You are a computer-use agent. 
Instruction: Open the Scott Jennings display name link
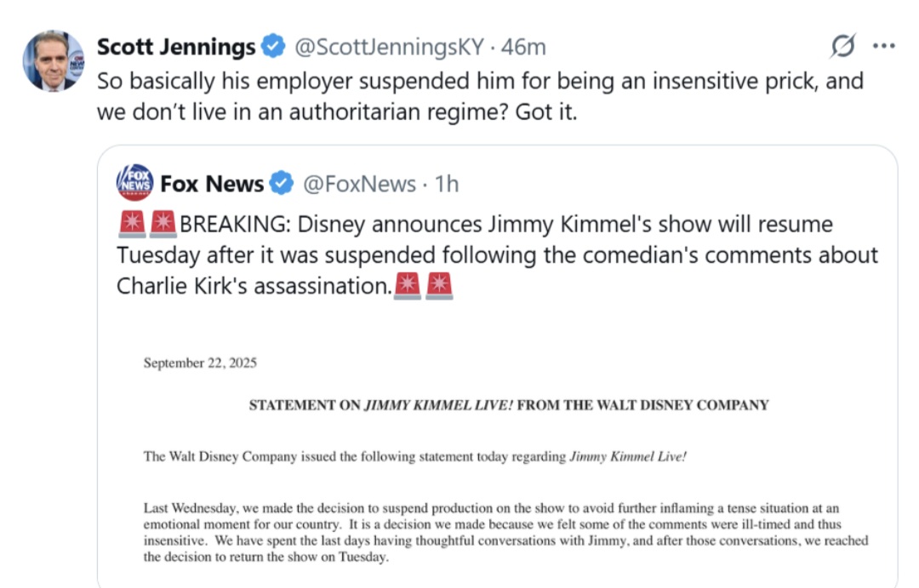pyautogui.click(x=176, y=47)
